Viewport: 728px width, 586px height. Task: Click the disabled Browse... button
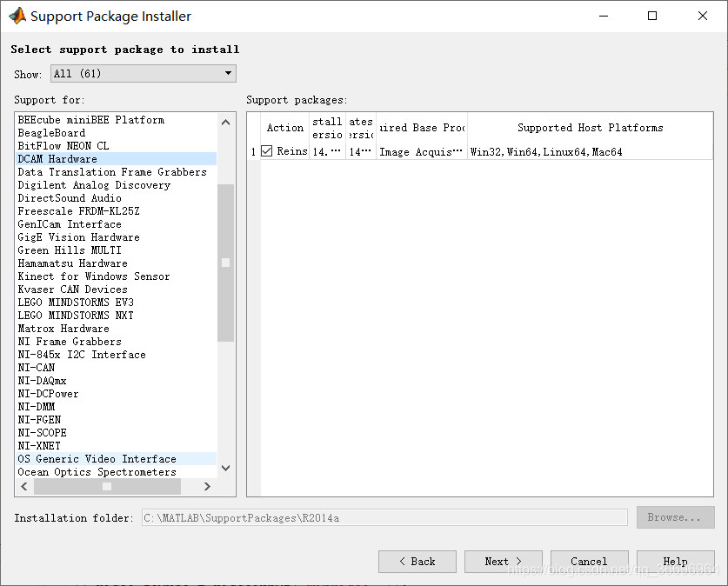tap(676, 517)
